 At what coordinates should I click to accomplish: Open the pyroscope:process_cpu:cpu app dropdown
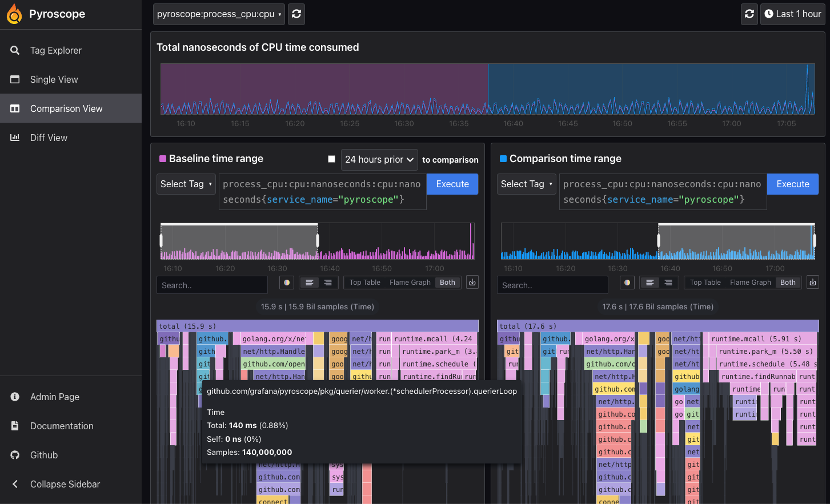(x=218, y=14)
